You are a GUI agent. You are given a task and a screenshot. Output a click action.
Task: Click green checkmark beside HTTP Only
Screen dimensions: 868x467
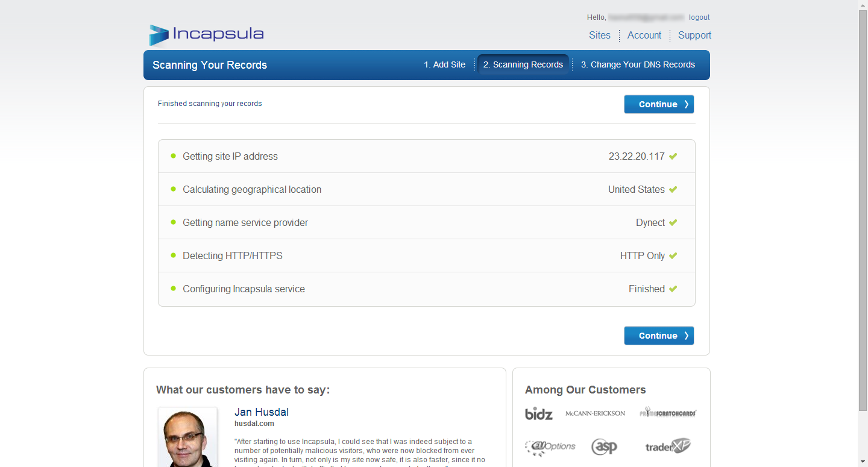[673, 256]
